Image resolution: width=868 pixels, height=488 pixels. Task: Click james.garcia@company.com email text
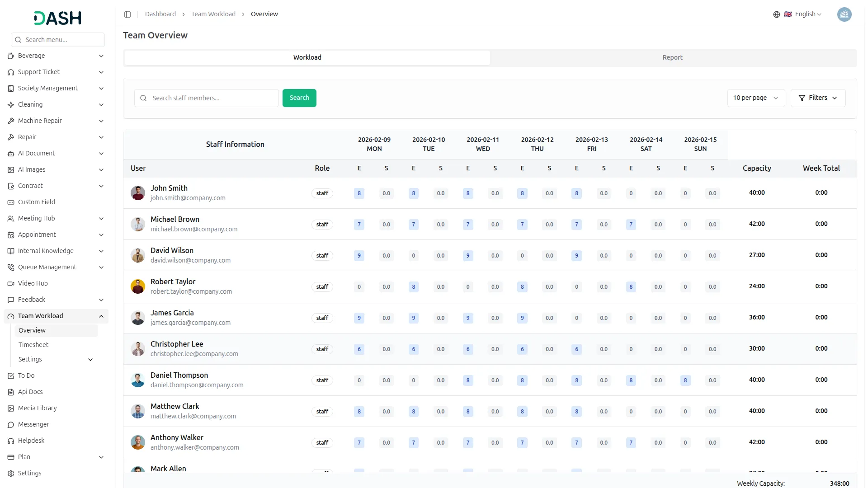(x=190, y=323)
